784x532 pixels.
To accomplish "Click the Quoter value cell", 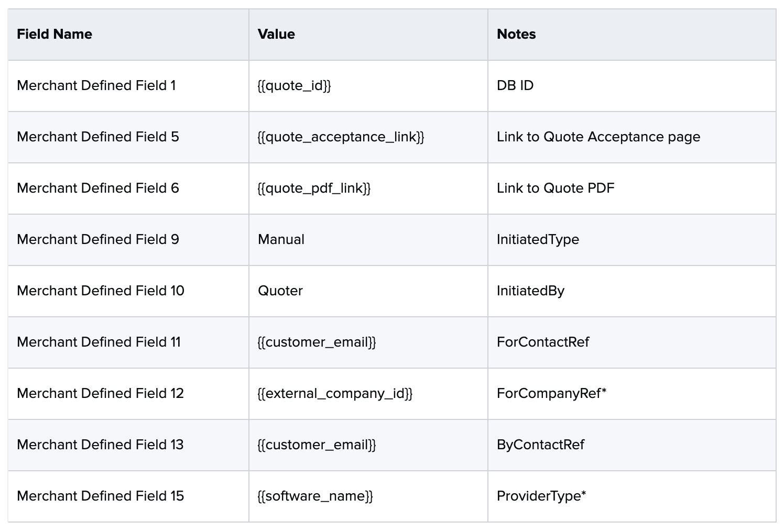I will pyautogui.click(x=280, y=291).
